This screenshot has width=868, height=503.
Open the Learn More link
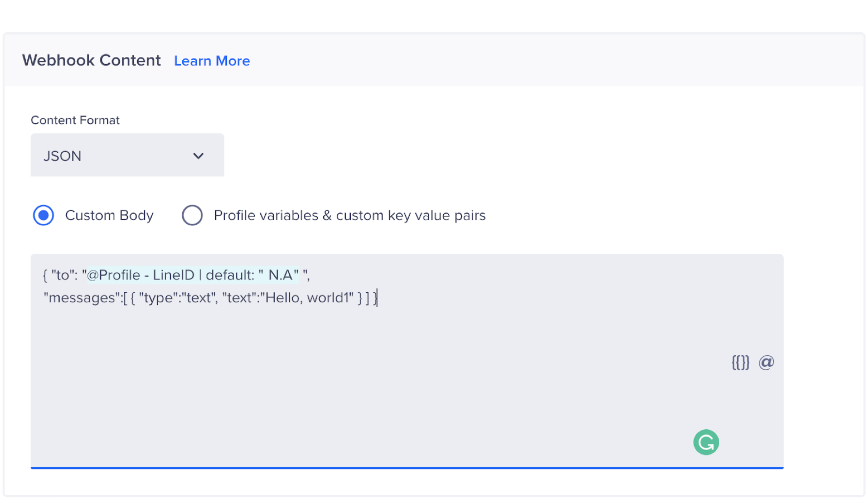pyautogui.click(x=212, y=61)
